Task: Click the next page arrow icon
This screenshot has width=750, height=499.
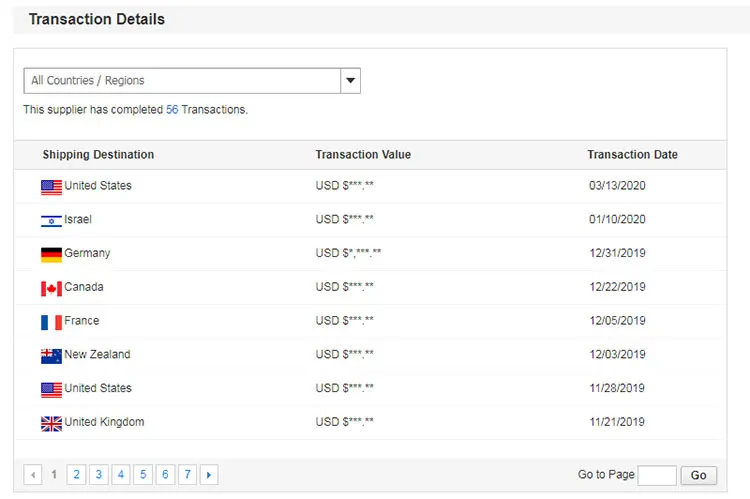Action: pyautogui.click(x=209, y=475)
